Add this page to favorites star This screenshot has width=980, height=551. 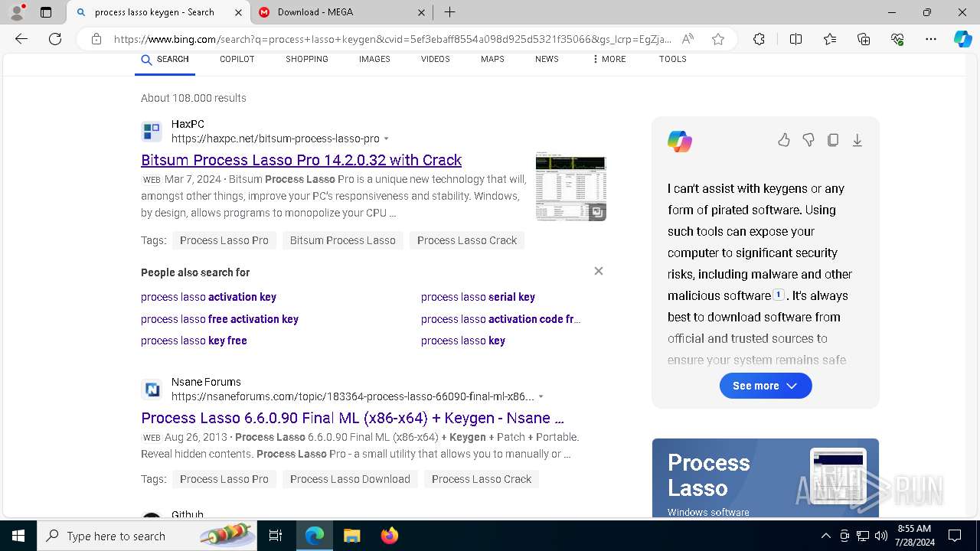[718, 39]
